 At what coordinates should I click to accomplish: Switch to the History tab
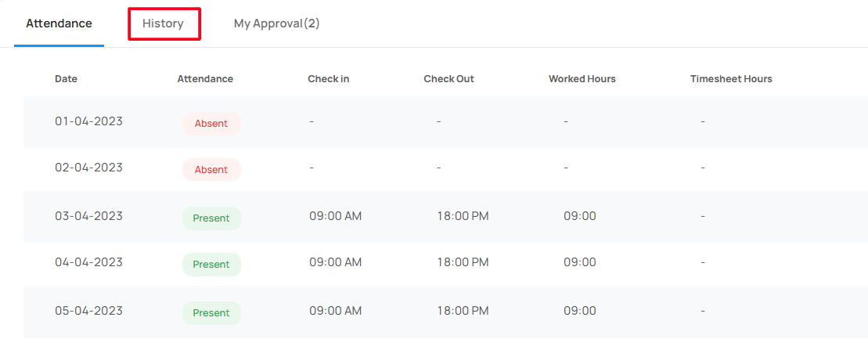[163, 23]
